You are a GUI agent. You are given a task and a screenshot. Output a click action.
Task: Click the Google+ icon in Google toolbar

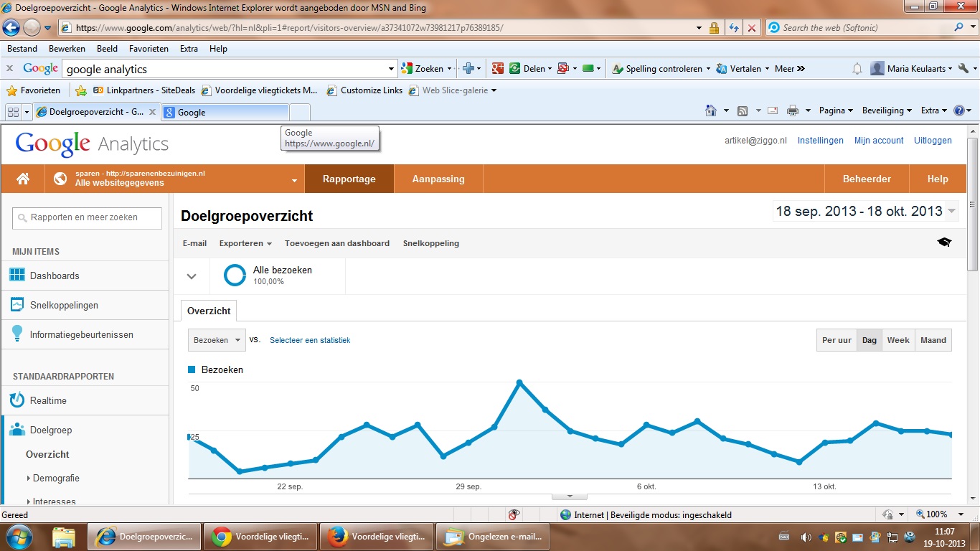(497, 69)
